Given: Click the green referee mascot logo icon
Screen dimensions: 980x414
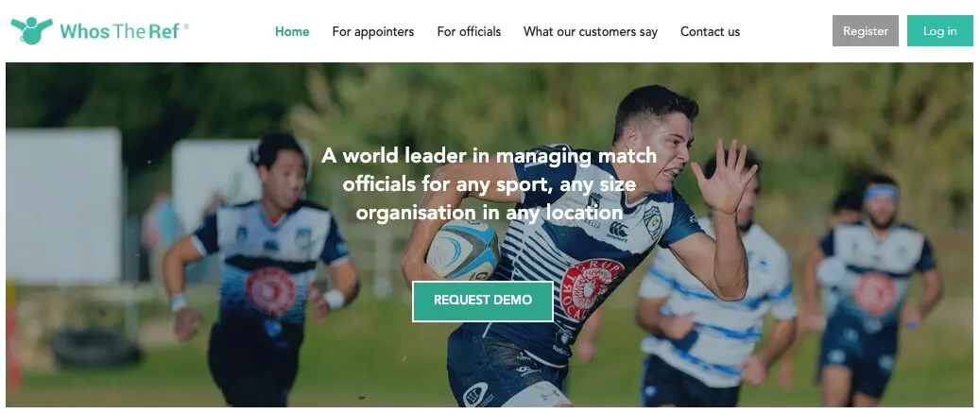Looking at the screenshot, I should tap(31, 30).
